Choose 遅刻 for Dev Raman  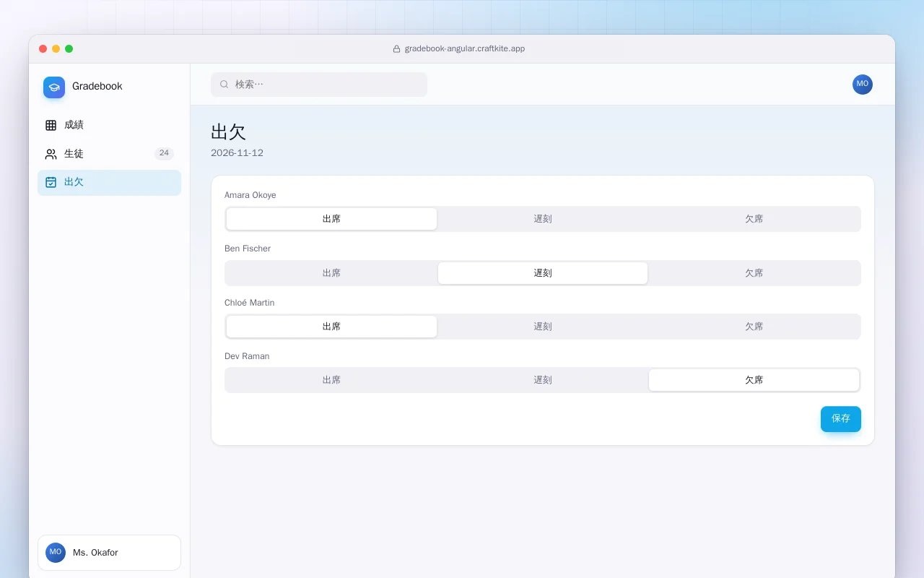click(543, 380)
